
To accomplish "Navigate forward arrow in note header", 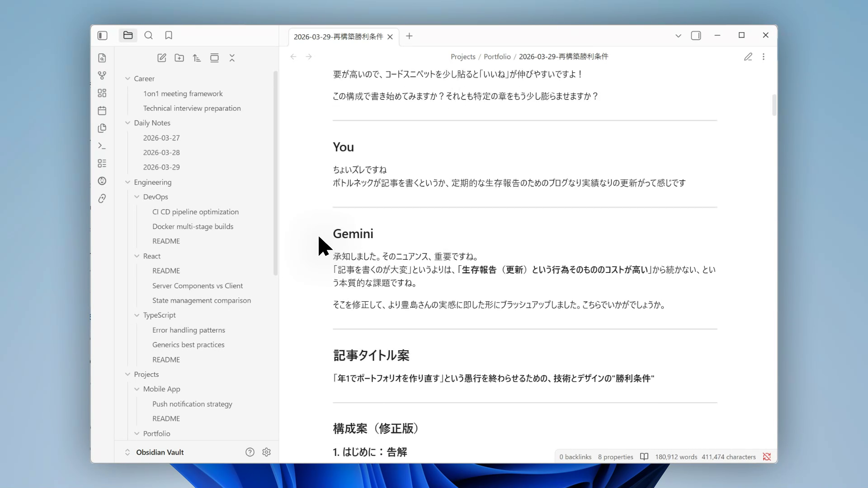I will 309,56.
